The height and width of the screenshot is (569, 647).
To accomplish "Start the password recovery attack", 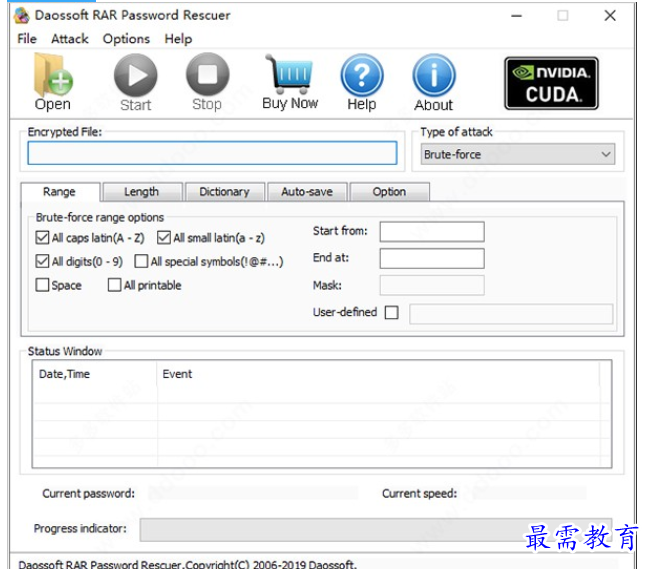I will (x=135, y=75).
